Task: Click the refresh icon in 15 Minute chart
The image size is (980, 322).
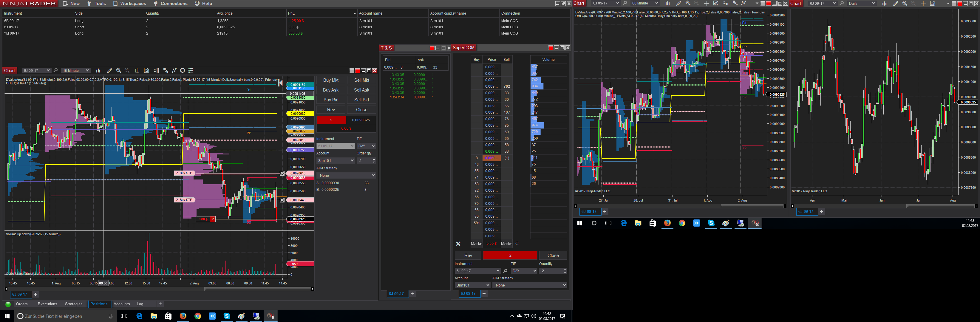Action: click(x=183, y=71)
